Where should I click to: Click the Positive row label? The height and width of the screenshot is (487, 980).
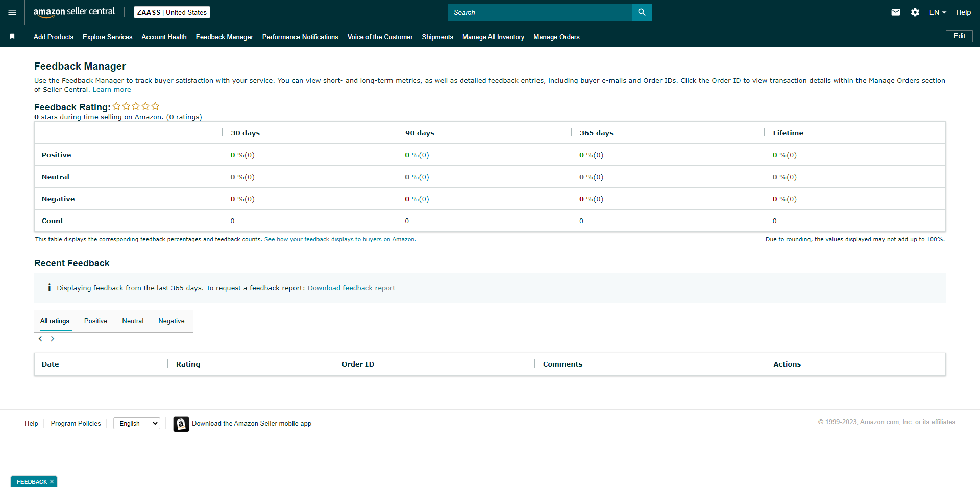click(x=56, y=155)
